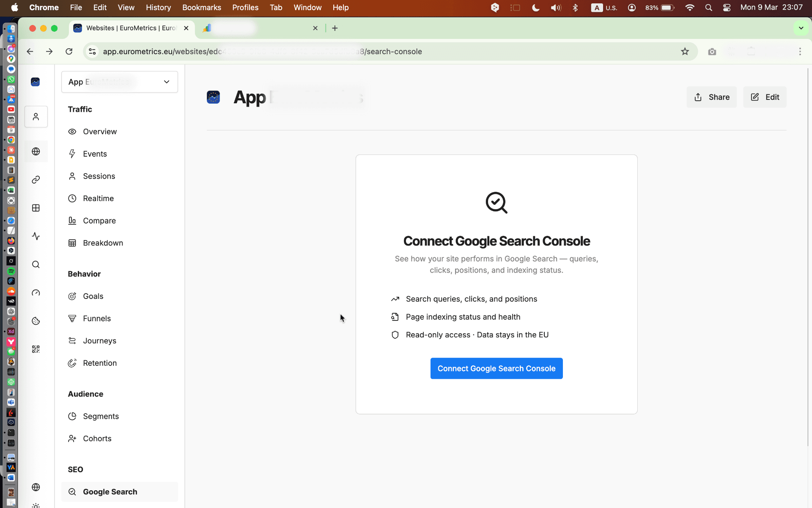Open macOS Control Center icon

(727, 8)
